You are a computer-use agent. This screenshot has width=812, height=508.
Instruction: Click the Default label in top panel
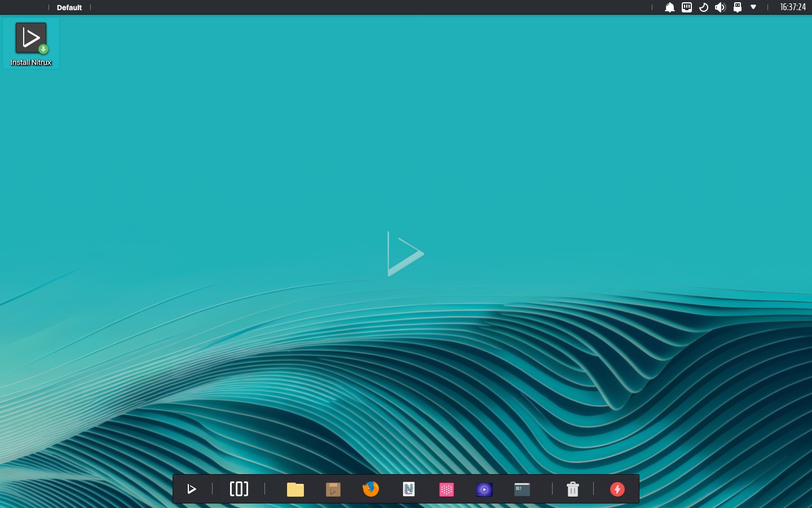[69, 7]
